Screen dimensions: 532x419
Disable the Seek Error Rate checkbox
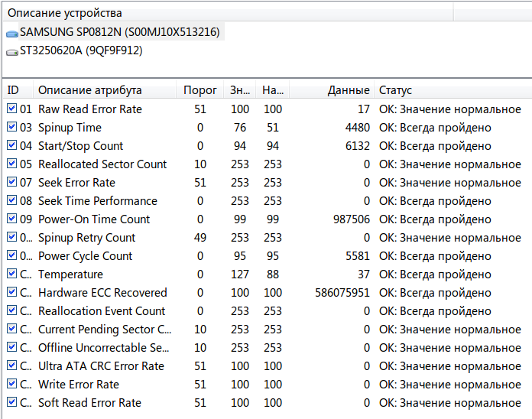click(11, 183)
